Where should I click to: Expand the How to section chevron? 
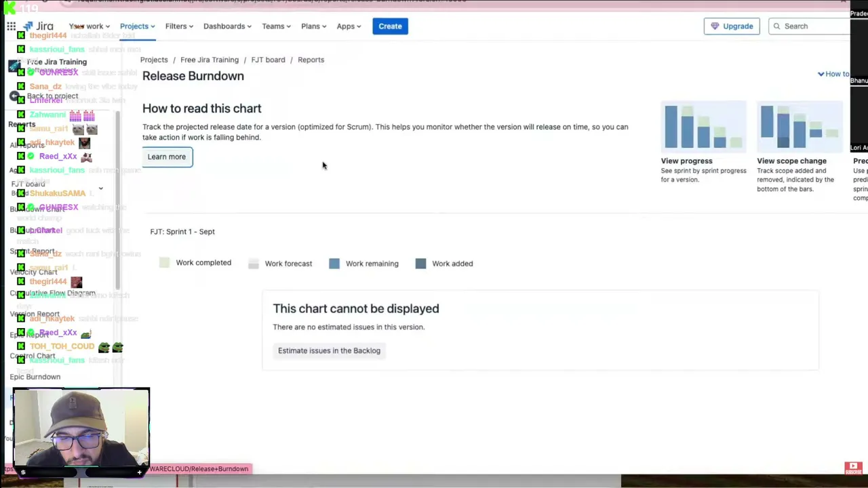click(x=821, y=74)
